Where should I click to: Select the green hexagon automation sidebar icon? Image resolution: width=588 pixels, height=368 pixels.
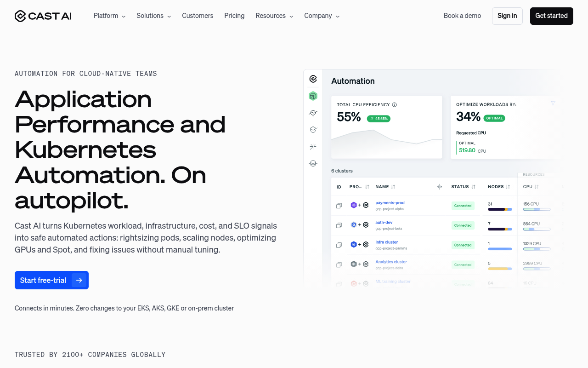click(313, 96)
